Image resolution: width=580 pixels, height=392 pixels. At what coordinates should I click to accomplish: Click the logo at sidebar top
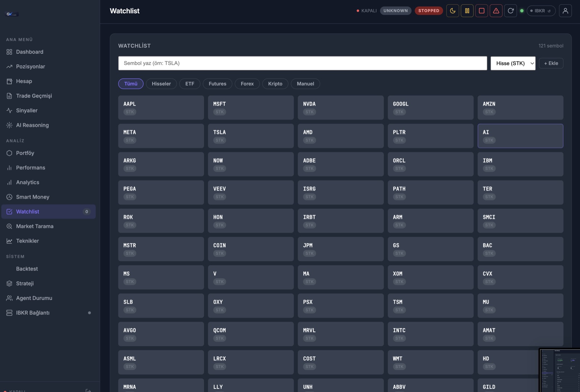[12, 14]
